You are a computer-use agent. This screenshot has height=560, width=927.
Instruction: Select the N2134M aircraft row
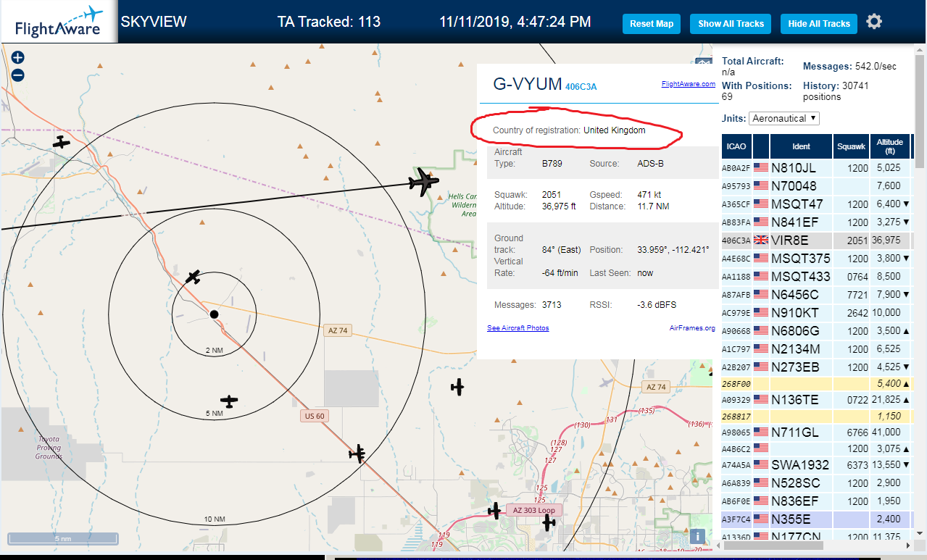816,348
